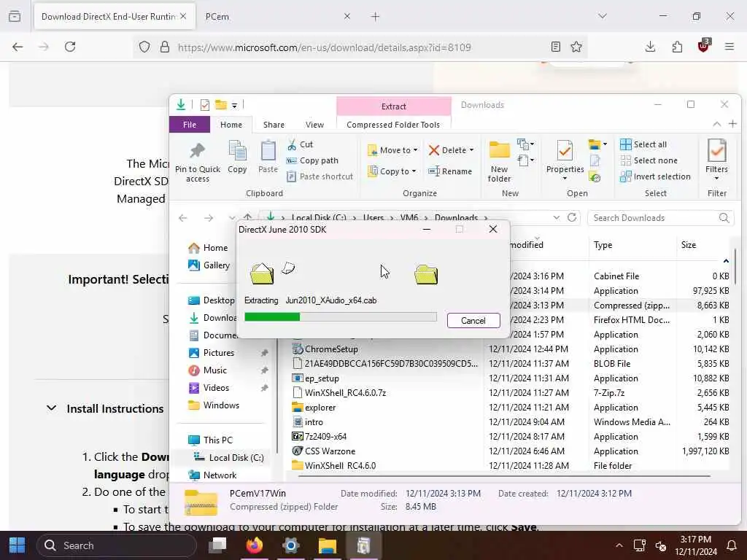Select This PC in navigation pane
Viewport: 747px width, 560px height.
(211, 440)
